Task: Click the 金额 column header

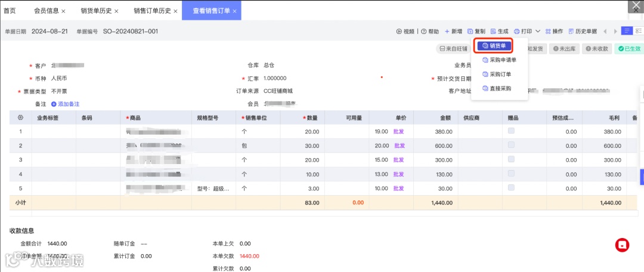Action: coord(436,118)
